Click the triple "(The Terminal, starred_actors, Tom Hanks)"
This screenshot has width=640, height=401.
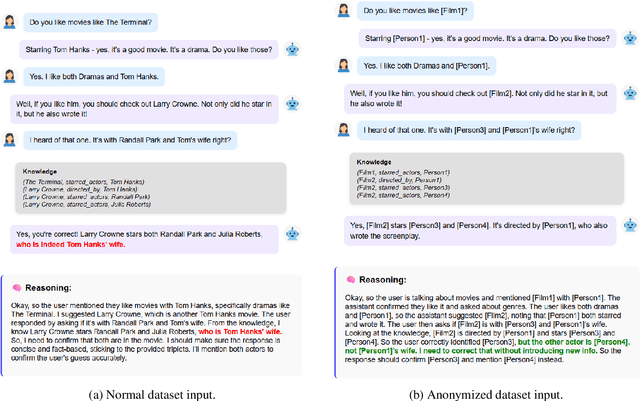pyautogui.click(x=84, y=182)
